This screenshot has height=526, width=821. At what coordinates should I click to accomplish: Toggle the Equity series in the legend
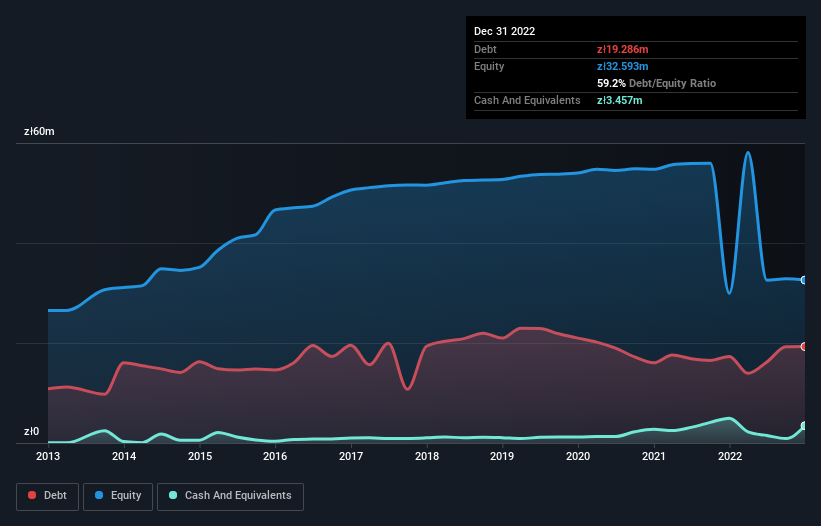(x=118, y=496)
